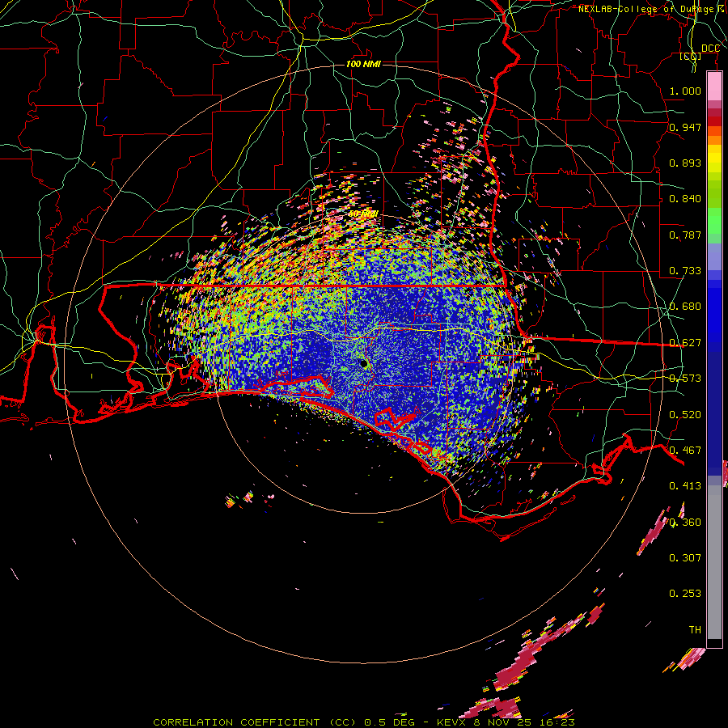Image resolution: width=728 pixels, height=728 pixels.
Task: Click the 0.413 legend value
Action: [x=685, y=486]
